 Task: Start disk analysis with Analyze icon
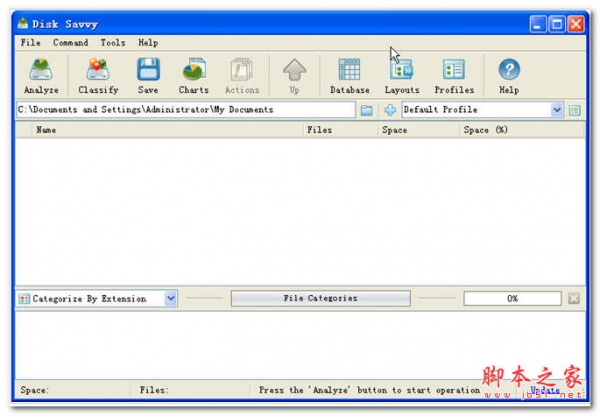coord(41,76)
